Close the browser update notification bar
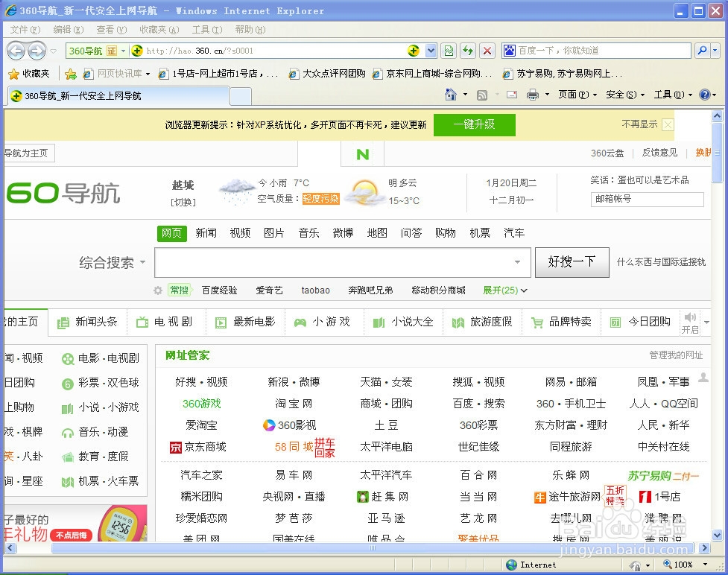The image size is (728, 575). [668, 125]
